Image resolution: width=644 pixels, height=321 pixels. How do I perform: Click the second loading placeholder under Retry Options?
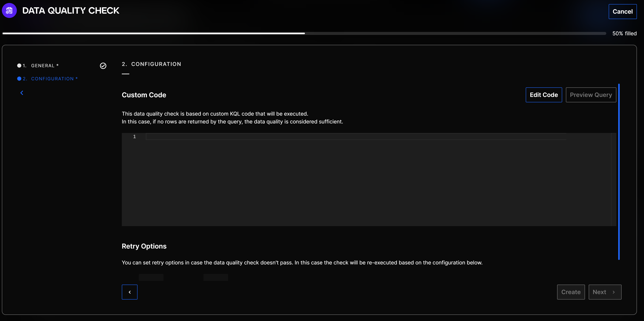coord(215,277)
